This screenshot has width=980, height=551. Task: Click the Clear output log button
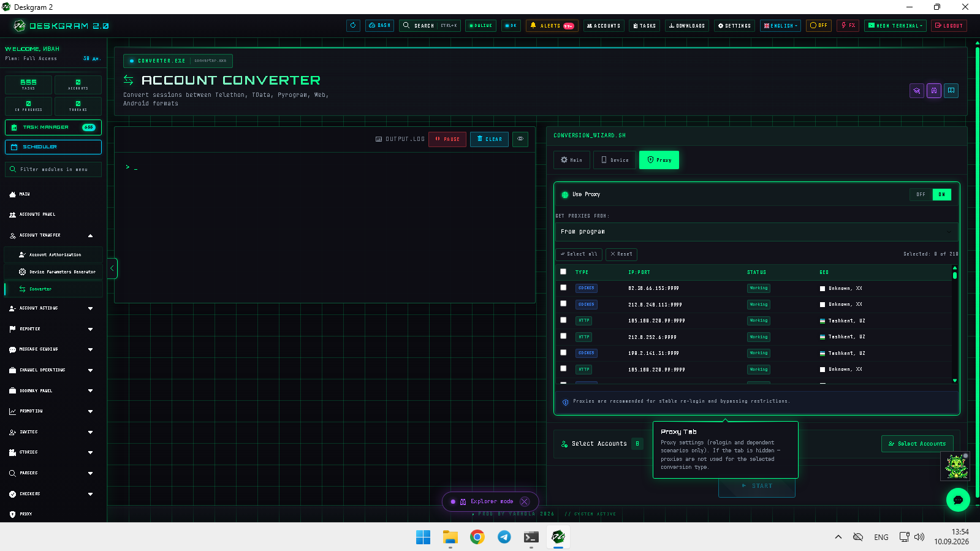[x=489, y=139]
